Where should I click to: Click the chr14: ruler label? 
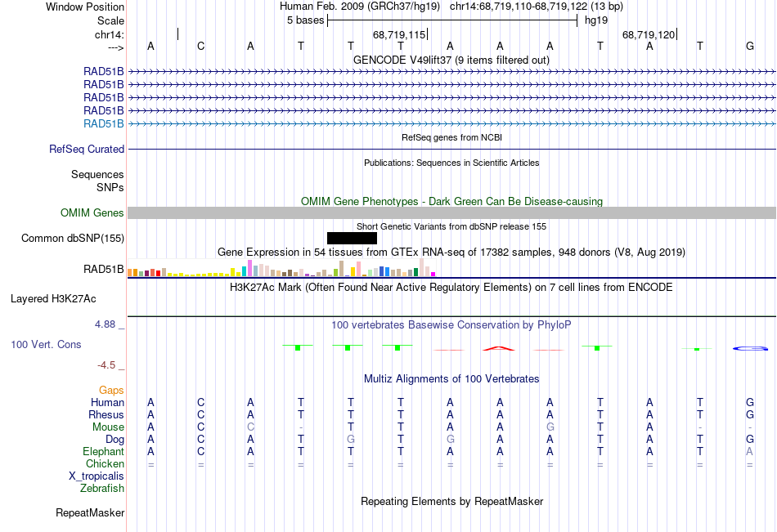click(110, 34)
